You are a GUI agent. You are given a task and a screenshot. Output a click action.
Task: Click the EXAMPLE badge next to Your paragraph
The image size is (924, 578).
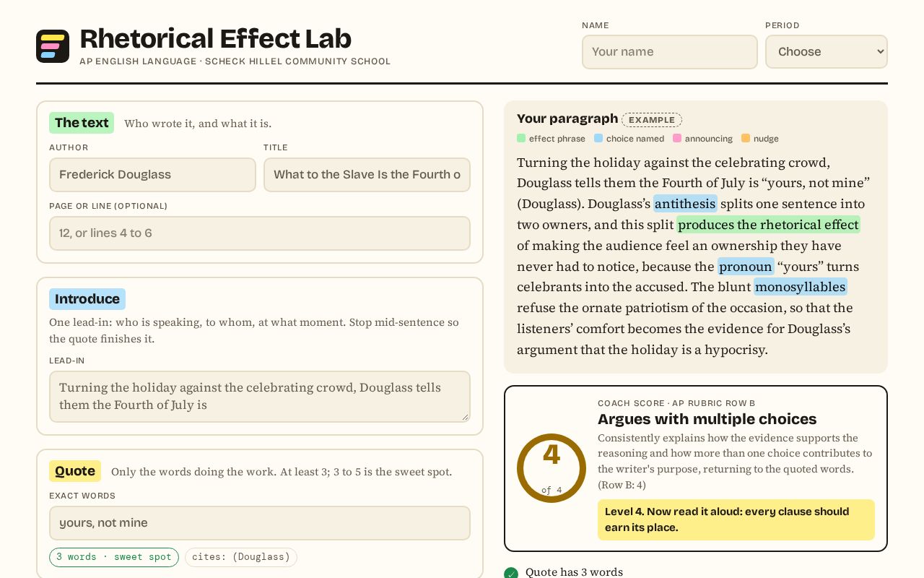click(652, 120)
